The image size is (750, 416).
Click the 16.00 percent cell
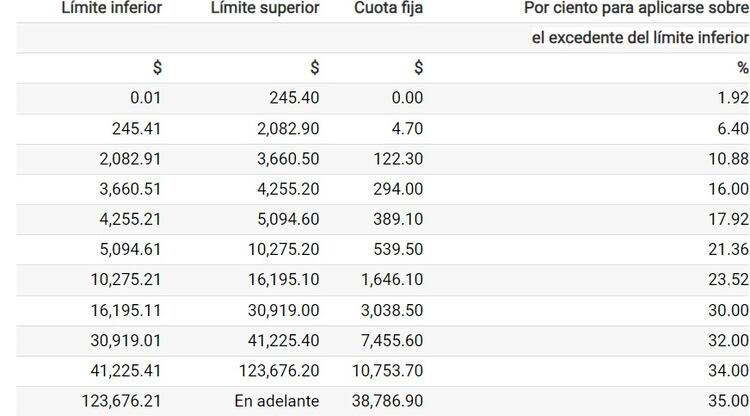coord(728,189)
